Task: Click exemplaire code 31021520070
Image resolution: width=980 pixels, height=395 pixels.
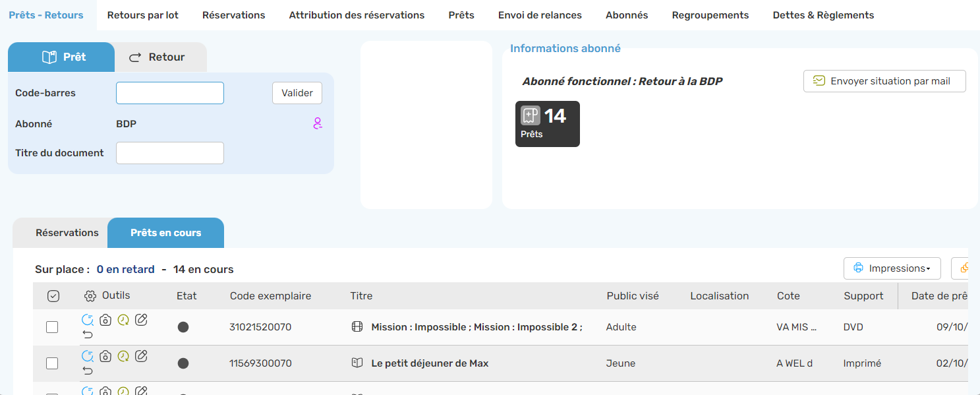Action: [x=260, y=327]
